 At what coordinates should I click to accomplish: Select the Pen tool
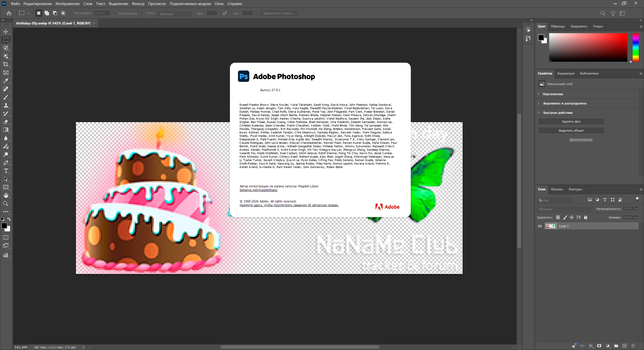[x=6, y=163]
